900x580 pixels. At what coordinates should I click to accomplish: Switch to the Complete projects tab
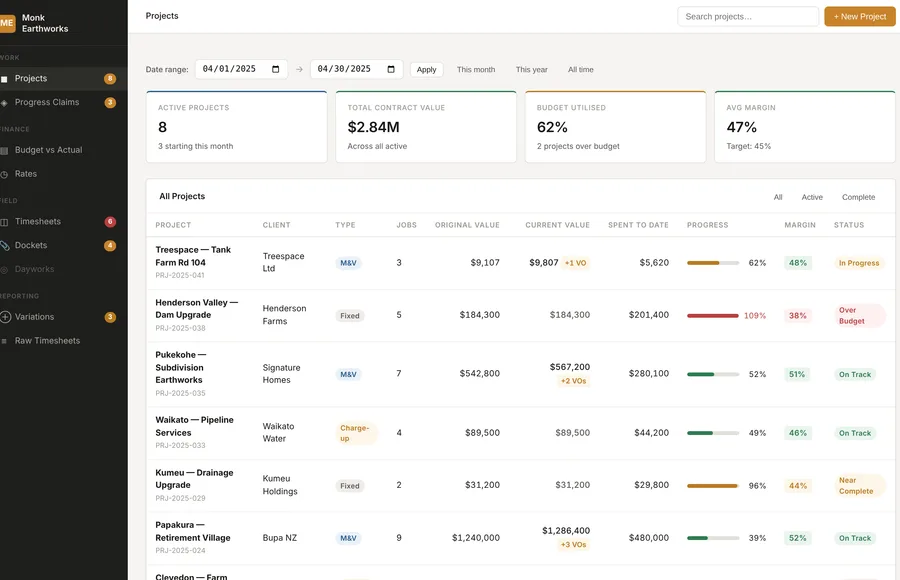(858, 197)
